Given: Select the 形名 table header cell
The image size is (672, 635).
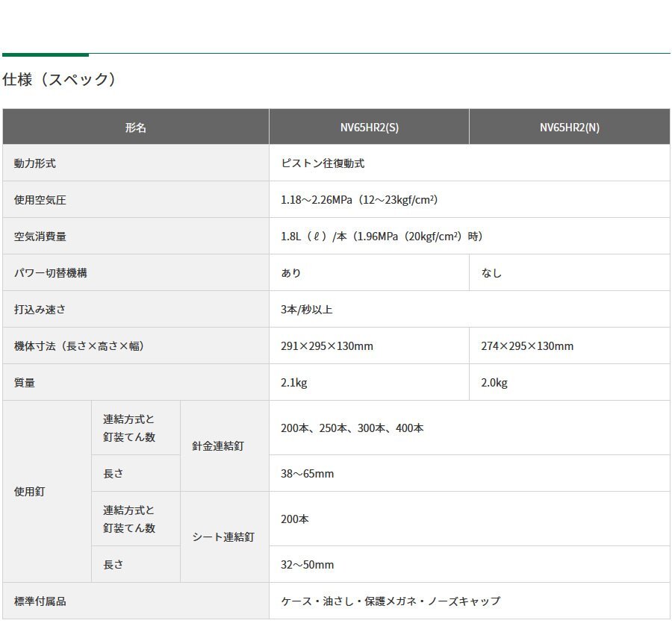Looking at the screenshot, I should tap(137, 127).
